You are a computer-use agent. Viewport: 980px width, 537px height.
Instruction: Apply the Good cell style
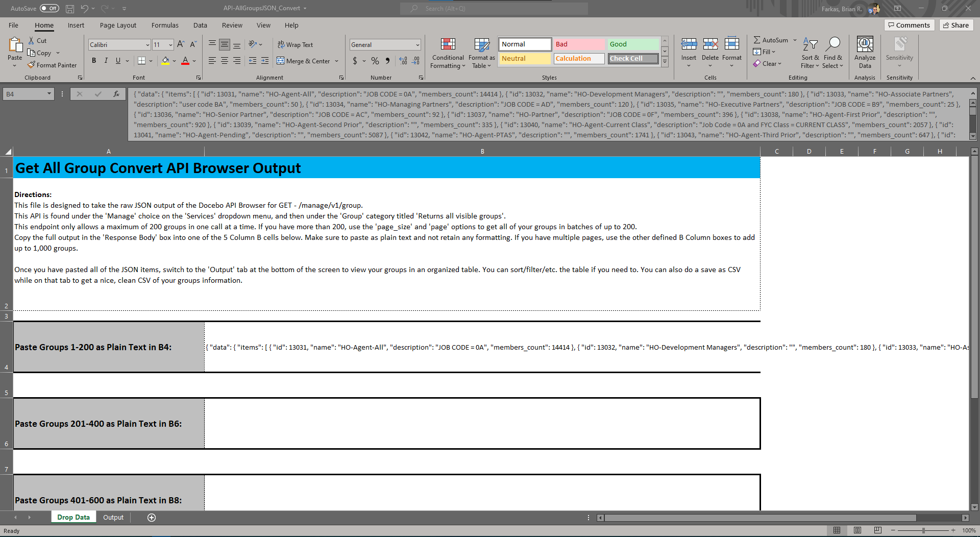tap(633, 44)
